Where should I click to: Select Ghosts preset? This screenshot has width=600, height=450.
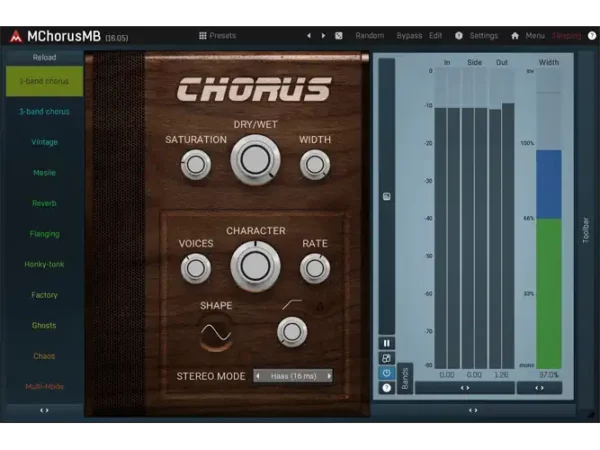point(44,326)
